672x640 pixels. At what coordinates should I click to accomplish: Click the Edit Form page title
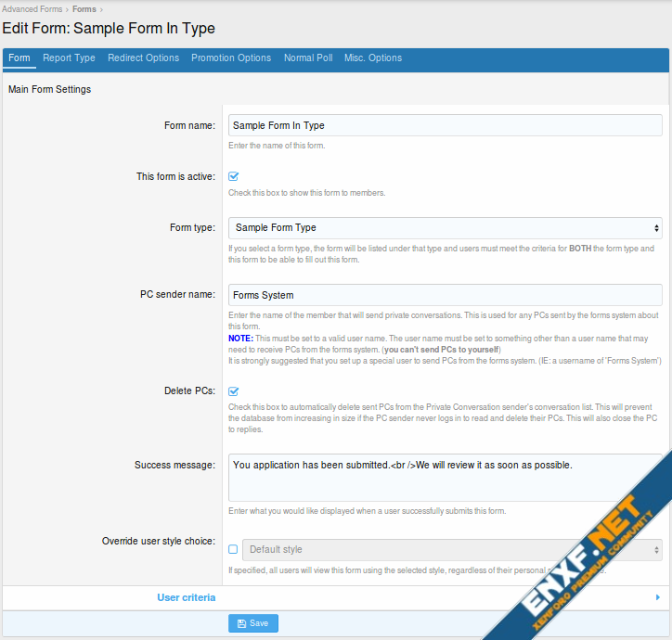click(x=109, y=28)
